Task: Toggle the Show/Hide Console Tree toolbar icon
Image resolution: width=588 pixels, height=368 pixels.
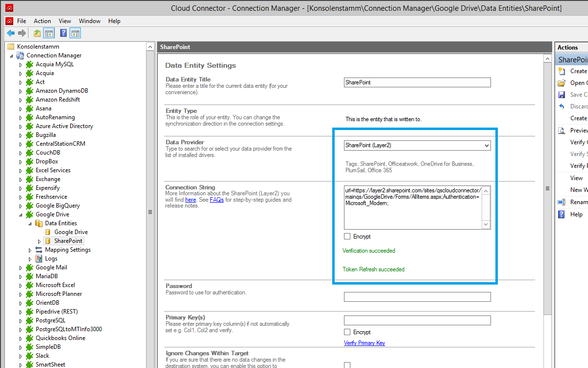Action: click(49, 33)
